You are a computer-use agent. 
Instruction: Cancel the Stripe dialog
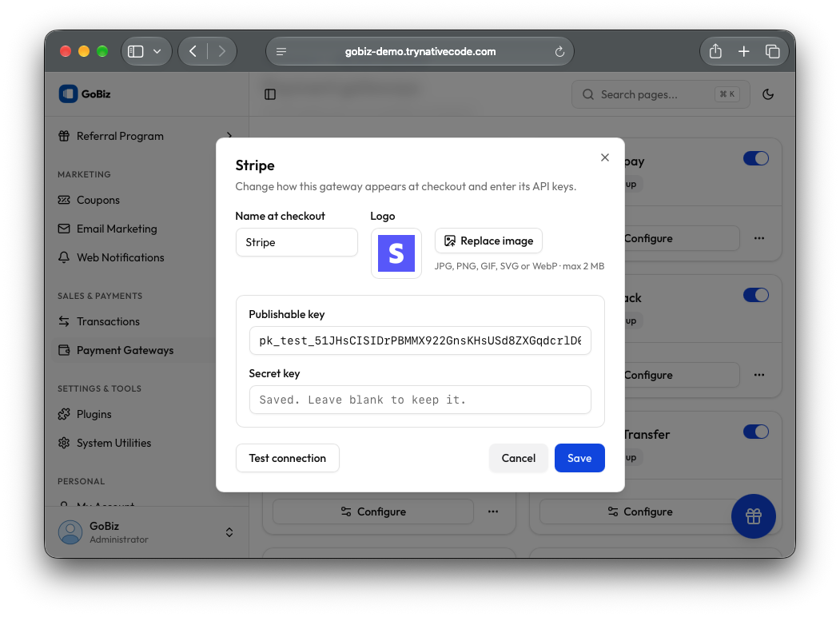pyautogui.click(x=519, y=458)
